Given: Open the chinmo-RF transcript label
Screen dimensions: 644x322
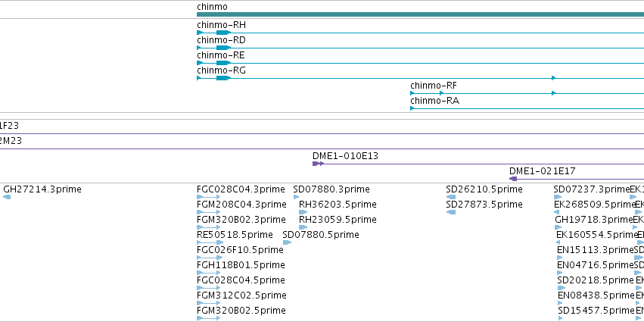Looking at the screenshot, I should click(434, 86).
